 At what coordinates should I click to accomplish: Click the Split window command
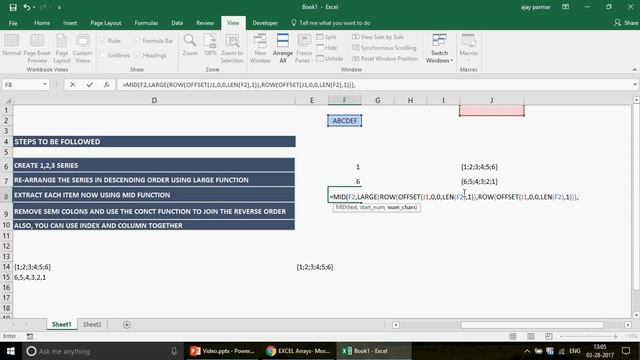tap(327, 37)
